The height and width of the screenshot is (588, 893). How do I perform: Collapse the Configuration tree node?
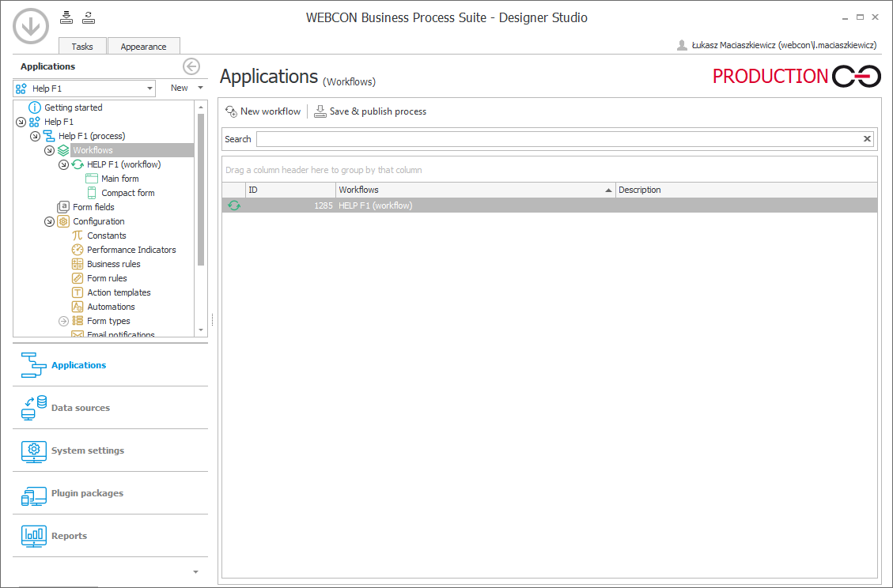click(x=49, y=221)
